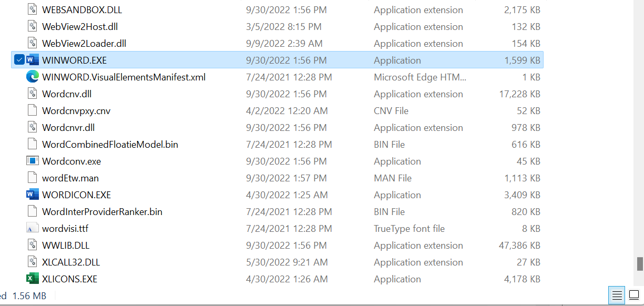Click the type 'Microsoft Edge HTM...'
The height and width of the screenshot is (306, 644).
pyautogui.click(x=420, y=77)
